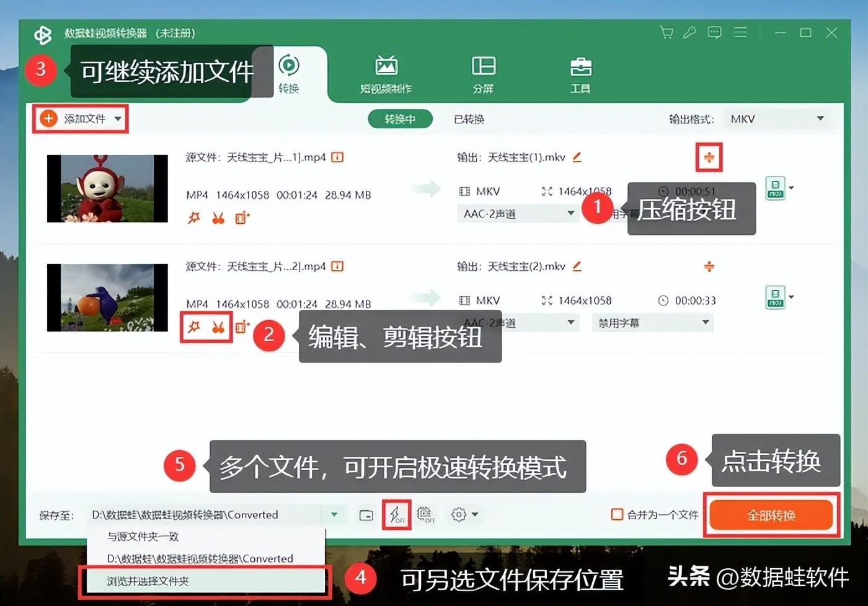868x606 pixels.
Task: Open the hamburger menu in title bar
Action: (740, 33)
